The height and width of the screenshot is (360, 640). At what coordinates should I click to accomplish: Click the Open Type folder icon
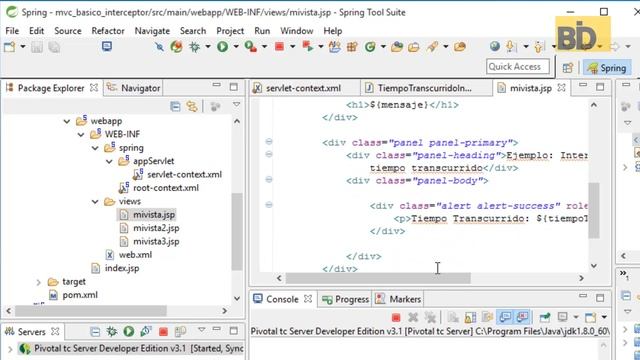click(x=397, y=47)
